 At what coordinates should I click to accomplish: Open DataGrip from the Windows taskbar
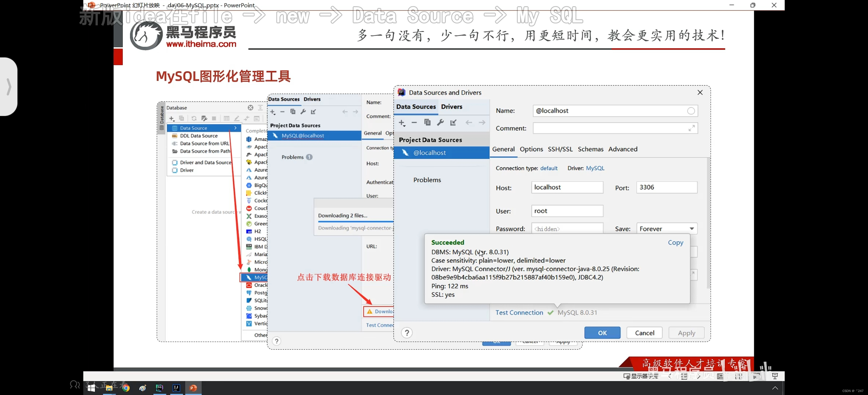[x=159, y=388]
